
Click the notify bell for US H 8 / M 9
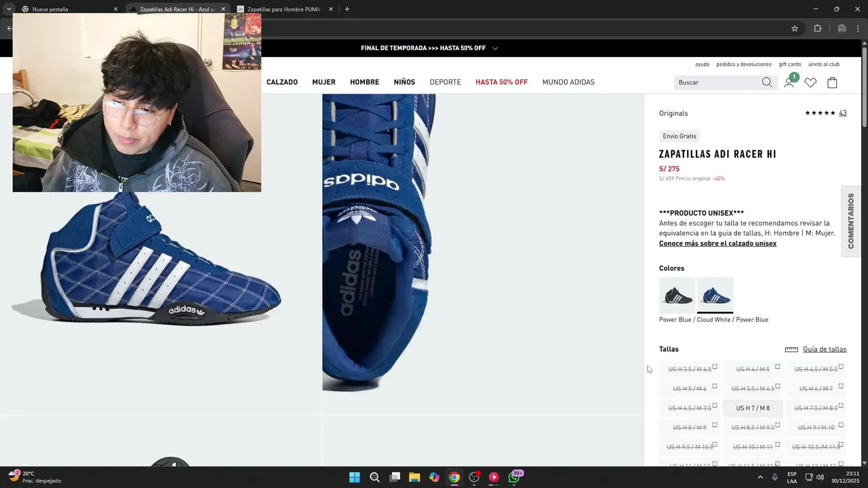715,425
